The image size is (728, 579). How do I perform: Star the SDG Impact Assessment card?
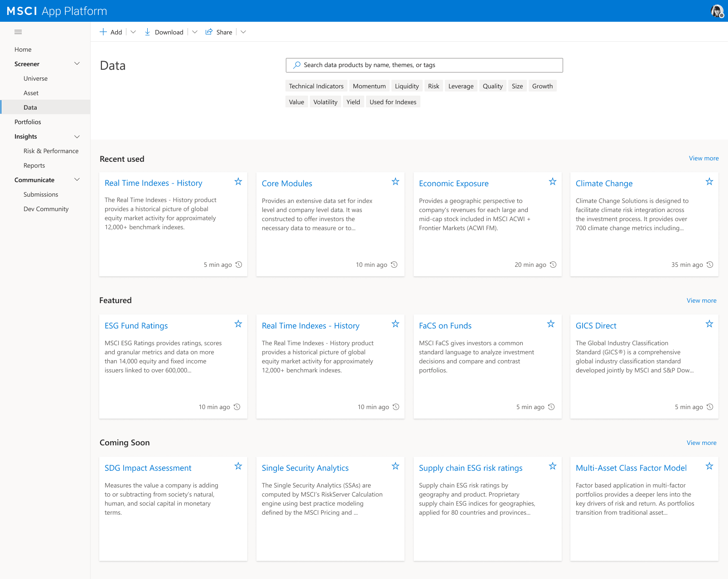(238, 466)
